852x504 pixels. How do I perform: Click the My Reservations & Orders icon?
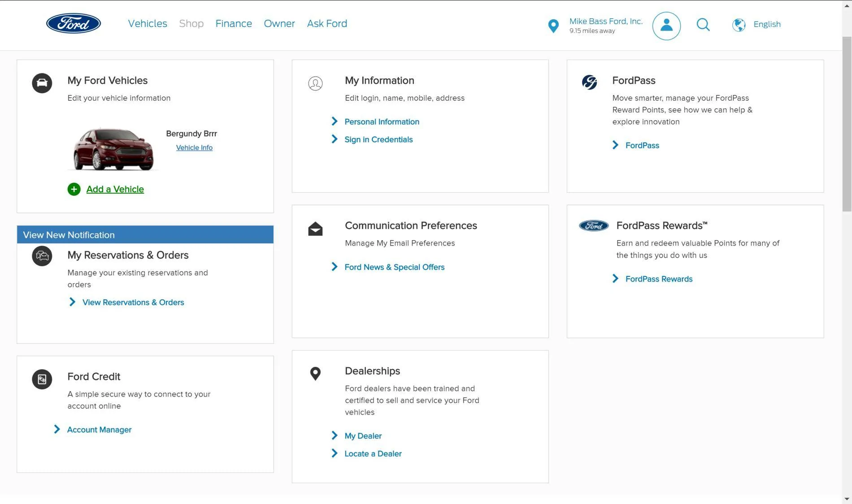point(42,256)
